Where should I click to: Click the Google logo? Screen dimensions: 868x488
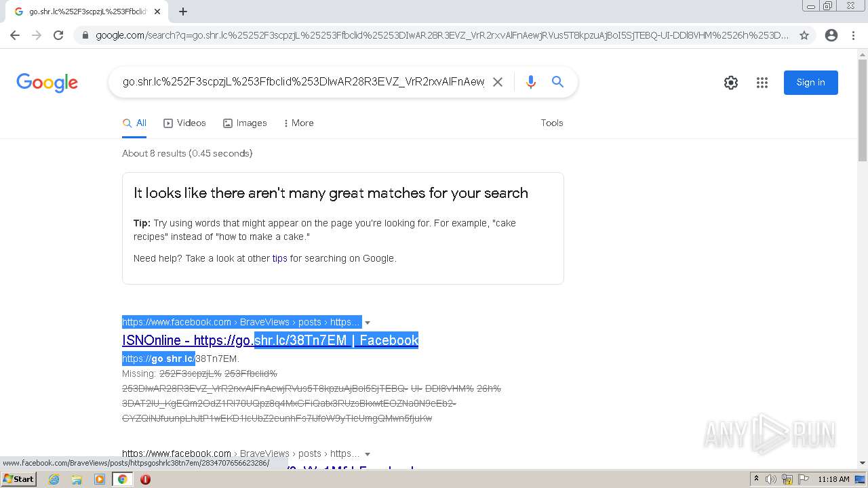(x=47, y=83)
